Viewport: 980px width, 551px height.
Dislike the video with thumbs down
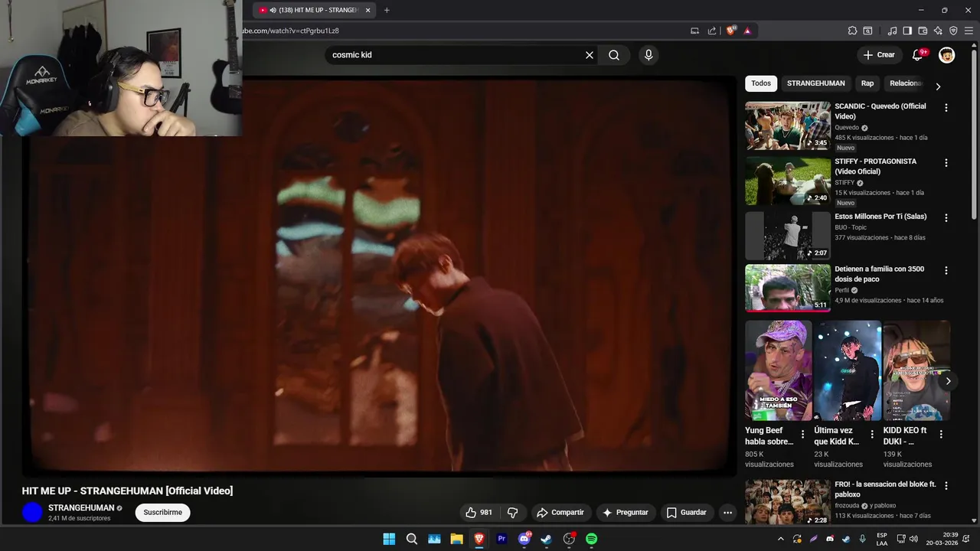point(513,513)
